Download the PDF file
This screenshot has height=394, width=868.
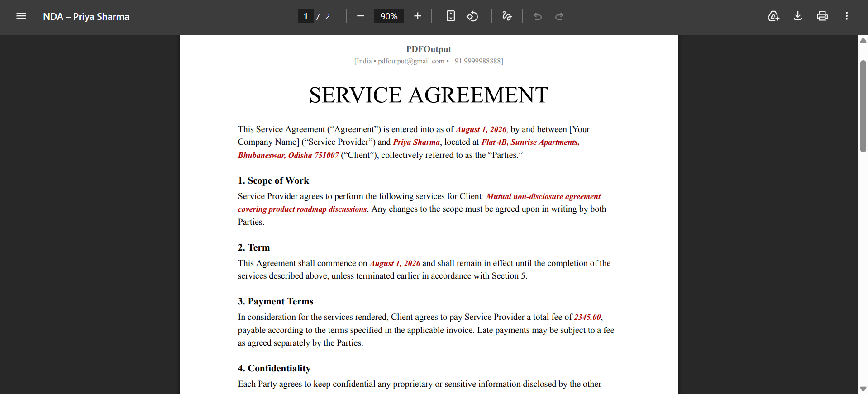pyautogui.click(x=798, y=16)
